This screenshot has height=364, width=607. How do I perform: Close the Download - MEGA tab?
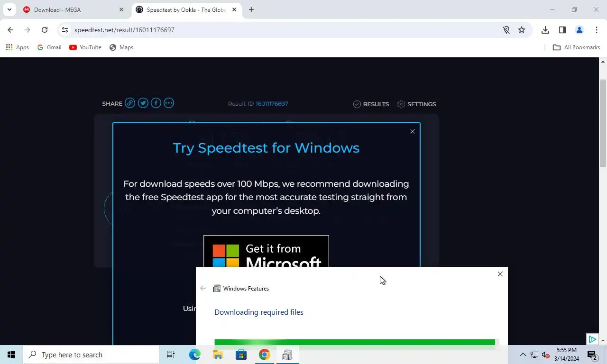(121, 9)
